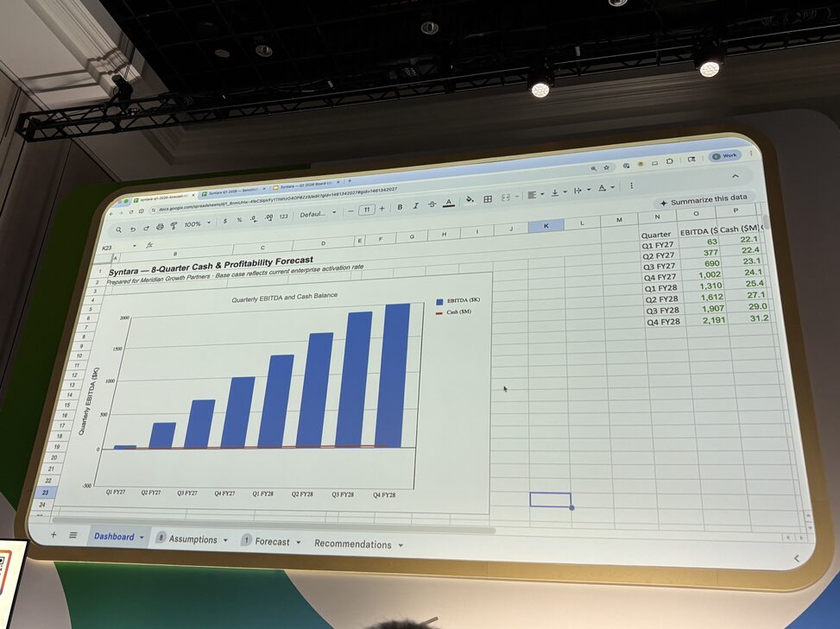Viewport: 840px width, 629px height.
Task: Open the search menus magnifier icon
Action: (x=118, y=230)
